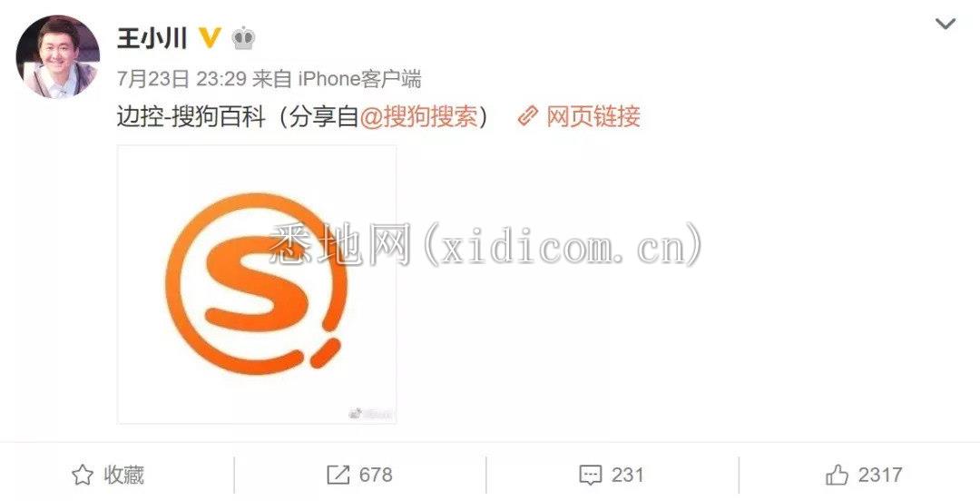Open the 7月23日 23:29 timestamp link
This screenshot has width=980, height=501.
coord(181,79)
